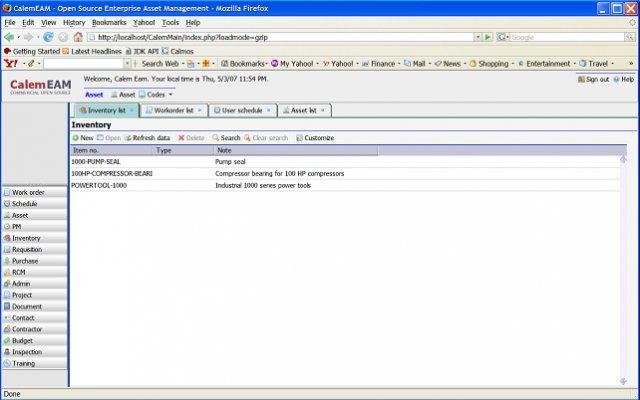Click the Work order sidebar icon

pos(7,192)
